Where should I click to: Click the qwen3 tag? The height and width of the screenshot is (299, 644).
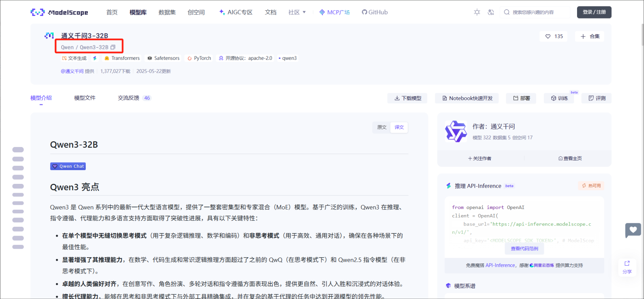[x=288, y=58]
